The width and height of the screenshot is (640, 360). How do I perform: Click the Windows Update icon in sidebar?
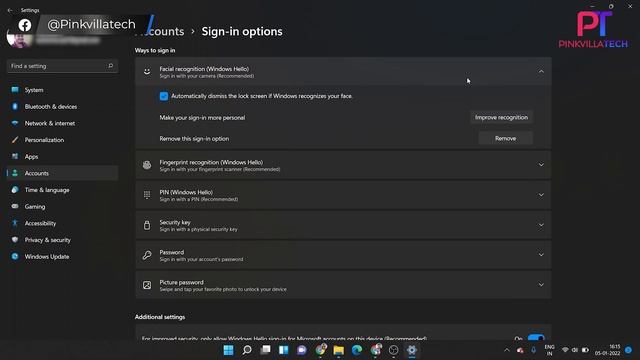point(15,257)
